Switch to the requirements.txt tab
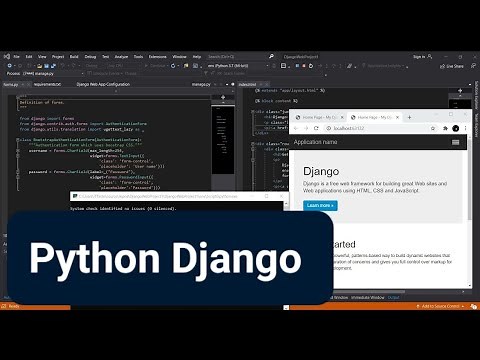Screen dimensions: 480x360 tap(47, 85)
